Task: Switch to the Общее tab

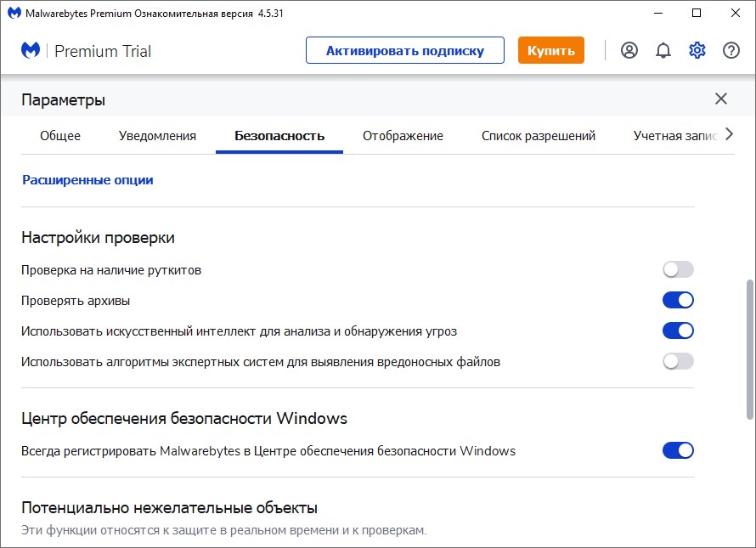Action: pos(60,136)
